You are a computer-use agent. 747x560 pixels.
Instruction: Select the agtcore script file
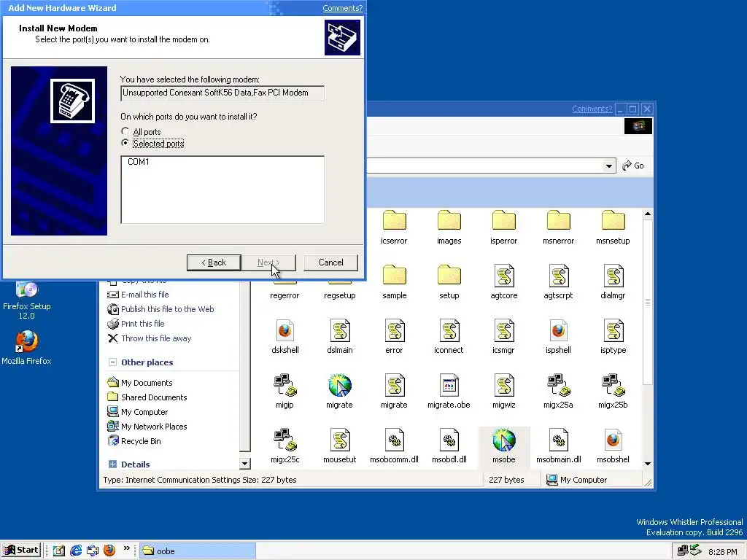click(504, 282)
